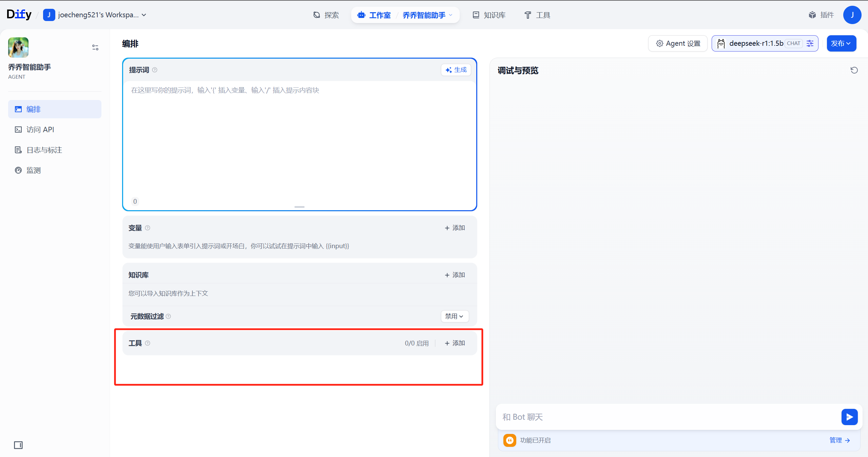Viewport: 868px width, 457px height.
Task: Click the app settings icon beside avatar
Action: pos(95,47)
